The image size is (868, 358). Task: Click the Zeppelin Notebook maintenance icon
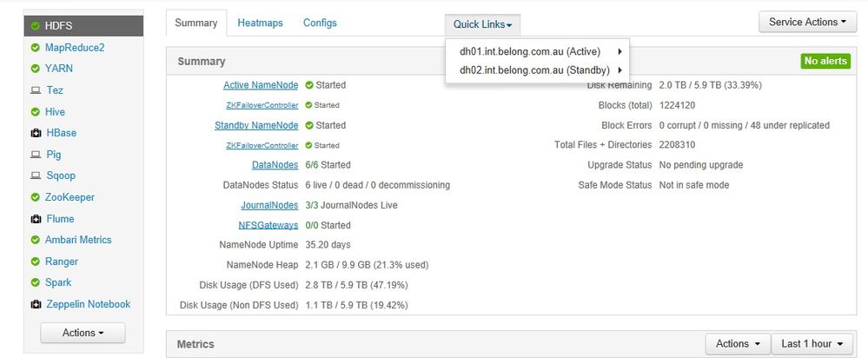point(36,304)
